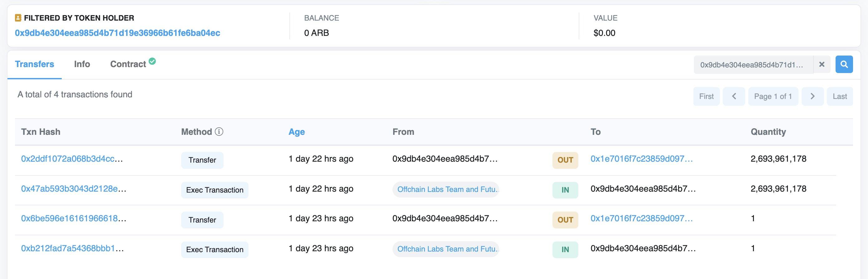The image size is (868, 279).
Task: Click the verified contract checkmark icon
Action: 152,61
